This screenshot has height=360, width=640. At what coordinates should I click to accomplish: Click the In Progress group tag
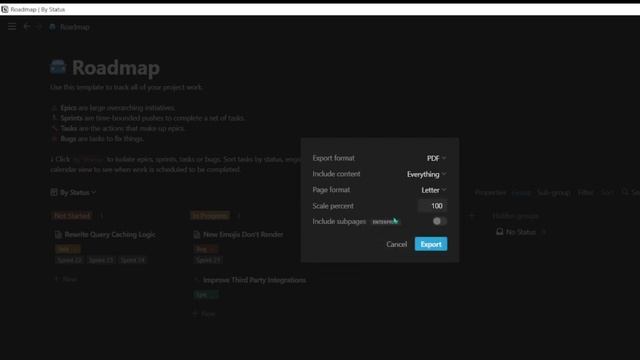(x=210, y=216)
